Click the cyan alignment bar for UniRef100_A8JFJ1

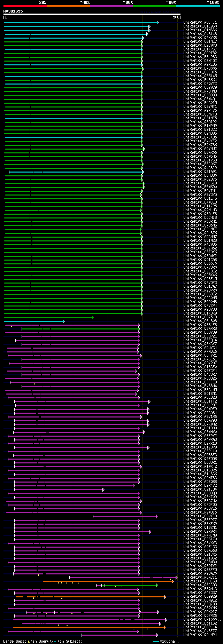pyautogui.click(x=81, y=23)
